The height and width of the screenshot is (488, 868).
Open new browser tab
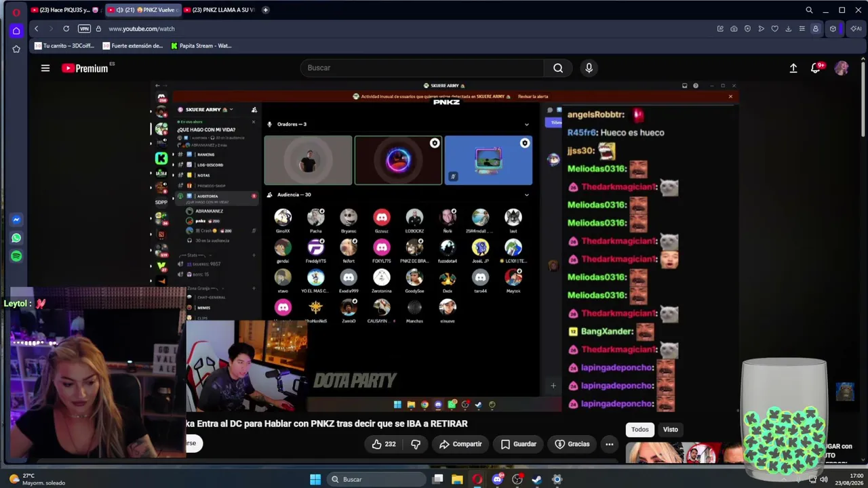pyautogui.click(x=265, y=10)
